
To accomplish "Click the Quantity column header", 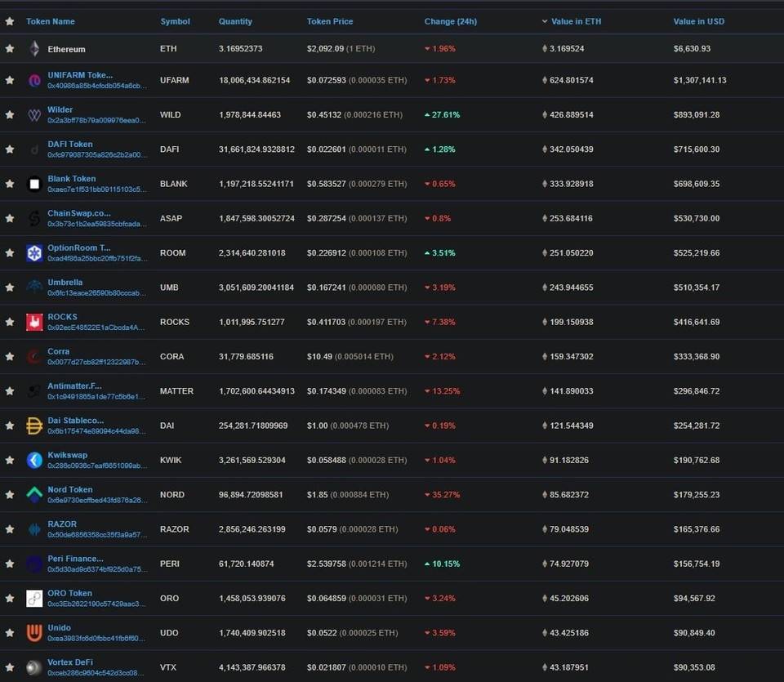I will [x=235, y=21].
